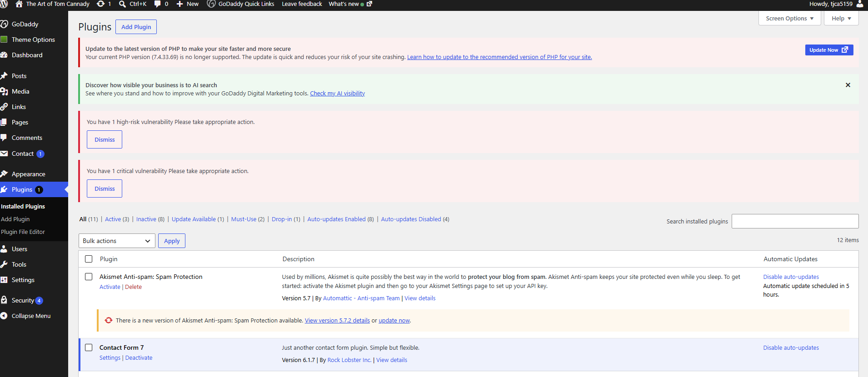Open Add Plugin submenu item
Viewport: 868px width, 377px height.
(15, 219)
